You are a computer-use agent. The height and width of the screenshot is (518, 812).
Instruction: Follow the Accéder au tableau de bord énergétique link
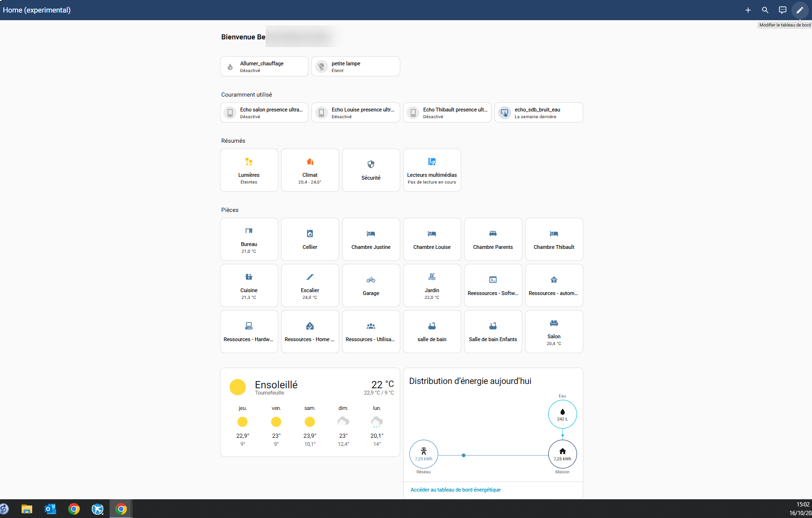(455, 490)
